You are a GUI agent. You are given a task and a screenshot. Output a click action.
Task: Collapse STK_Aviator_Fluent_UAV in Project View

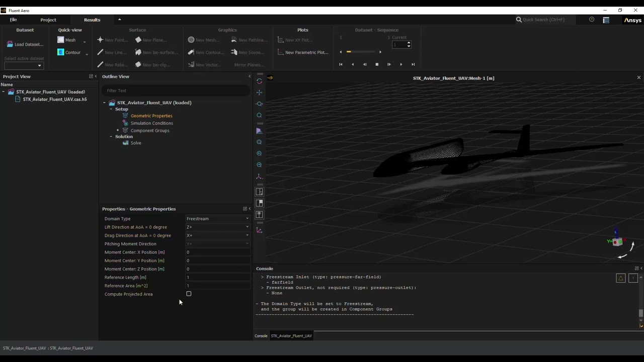(x=4, y=92)
